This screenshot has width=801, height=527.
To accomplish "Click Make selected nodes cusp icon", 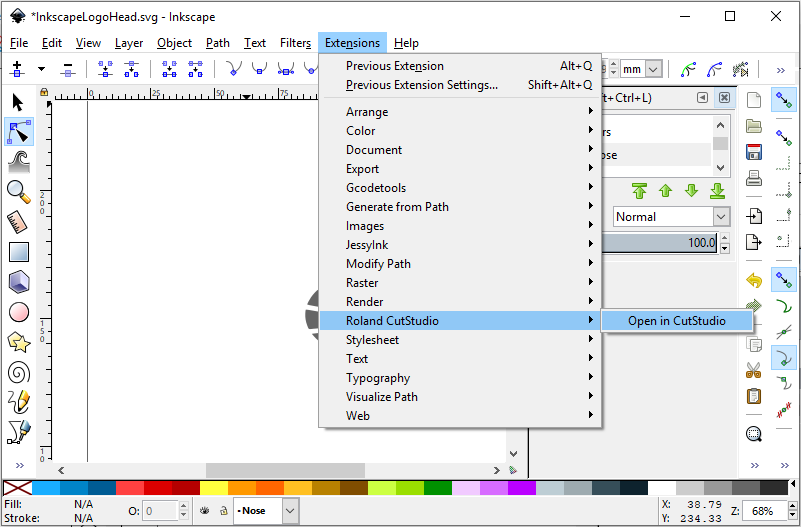I will pyautogui.click(x=234, y=69).
